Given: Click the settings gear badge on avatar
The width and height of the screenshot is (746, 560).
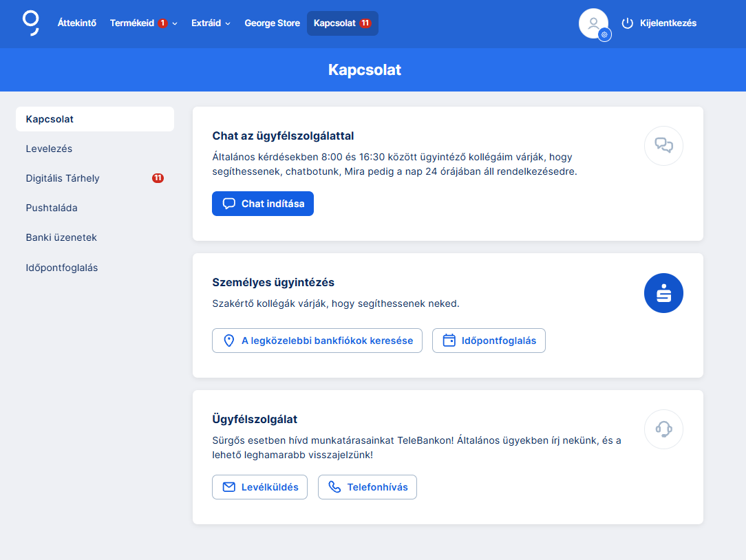Looking at the screenshot, I should pyautogui.click(x=604, y=34).
